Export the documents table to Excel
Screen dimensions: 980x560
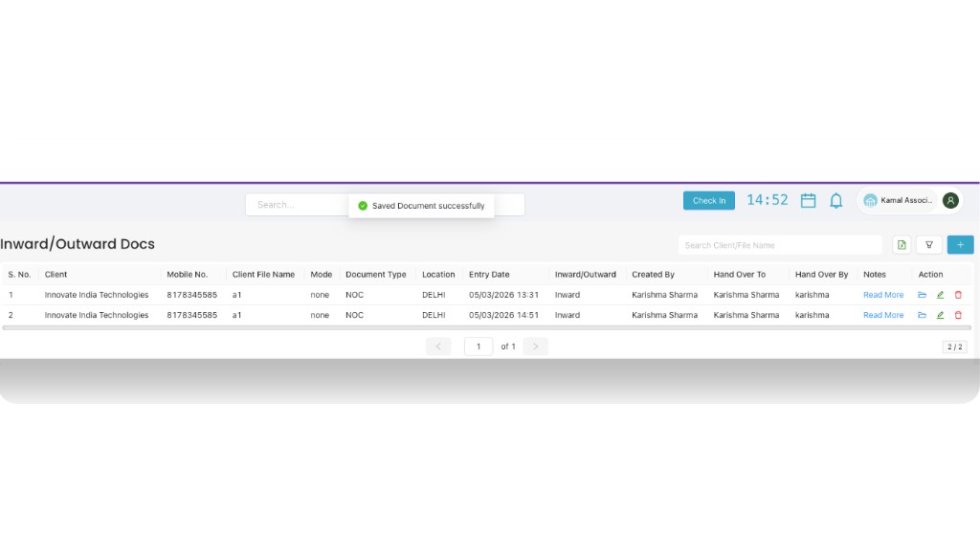tap(901, 245)
